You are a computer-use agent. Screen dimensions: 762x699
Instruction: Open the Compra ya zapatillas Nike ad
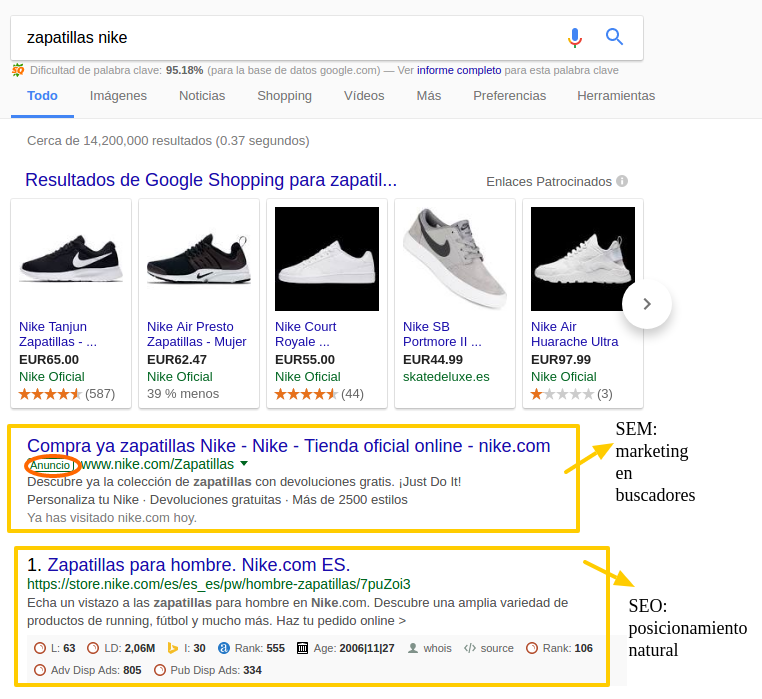pyautogui.click(x=288, y=446)
